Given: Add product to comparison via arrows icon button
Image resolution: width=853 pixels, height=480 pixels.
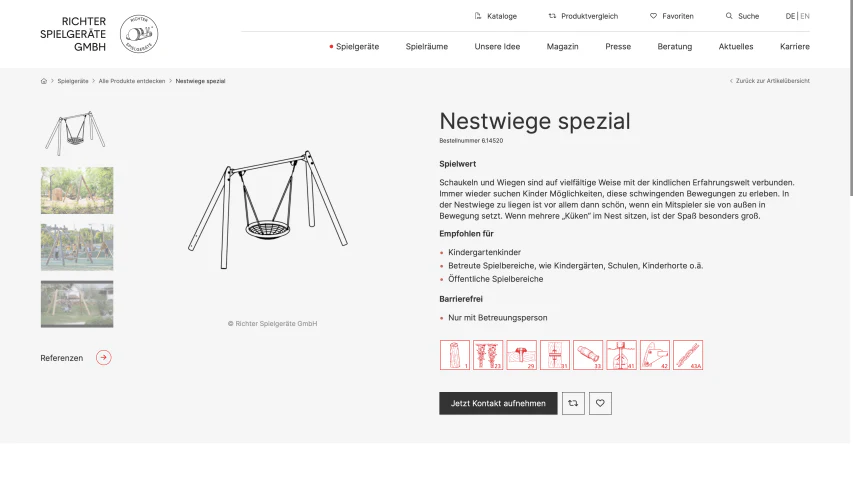Looking at the screenshot, I should coord(573,403).
